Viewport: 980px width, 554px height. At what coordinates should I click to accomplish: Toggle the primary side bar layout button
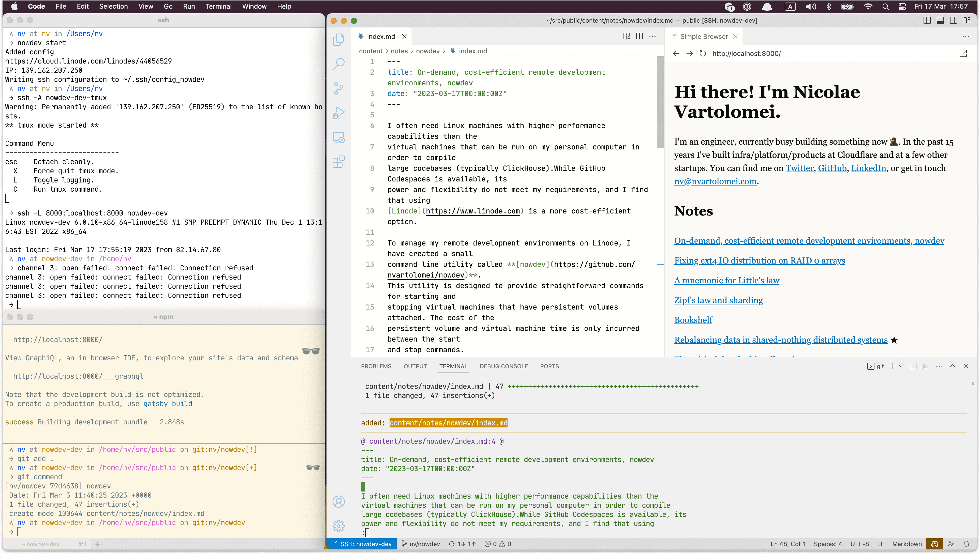coord(927,21)
